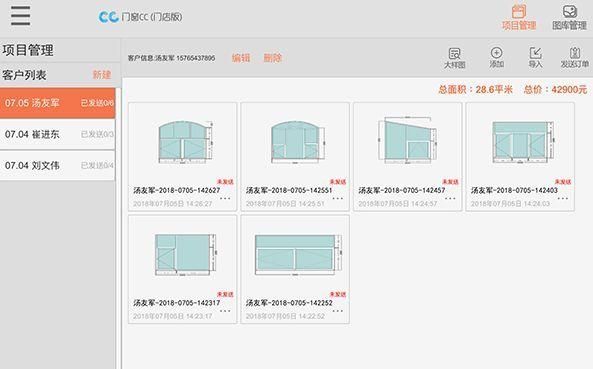Image resolution: width=593 pixels, height=369 pixels.
Task: Click timestamp 2018年07月05日 14:25:51
Action: pos(285,204)
